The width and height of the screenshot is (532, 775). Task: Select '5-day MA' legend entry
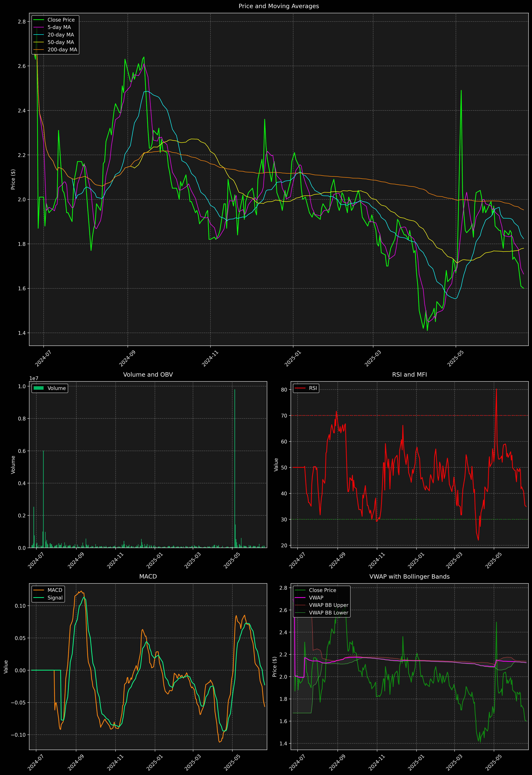click(x=59, y=27)
